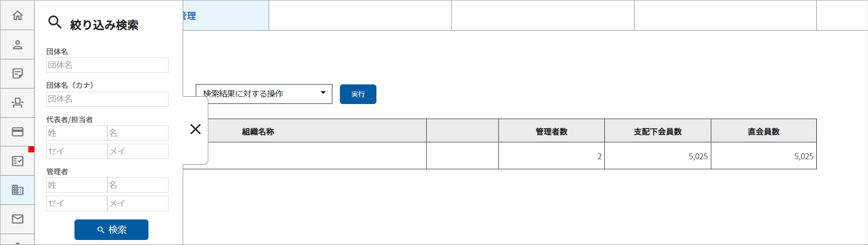Expand the 検索結果に対する操作 dropdown
Screen dimensions: 868x245
264,94
